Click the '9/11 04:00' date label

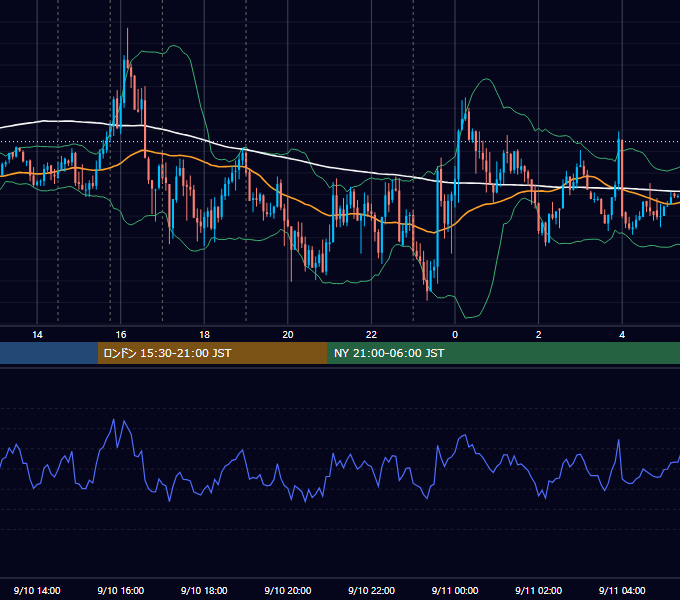point(622,590)
